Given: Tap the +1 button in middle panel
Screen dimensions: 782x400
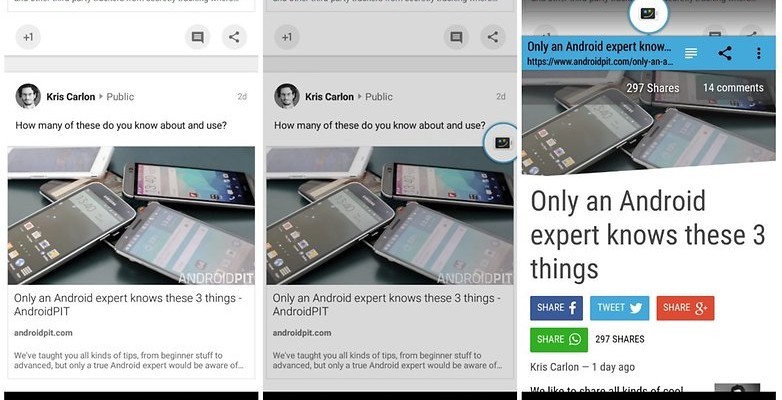Looking at the screenshot, I should [287, 37].
